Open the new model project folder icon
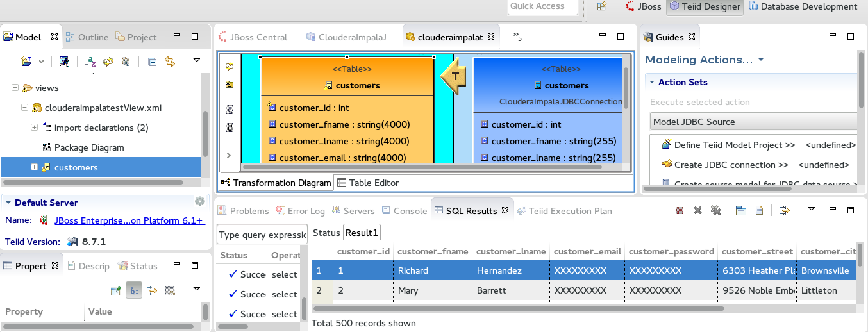The width and height of the screenshot is (868, 332). coord(26,62)
